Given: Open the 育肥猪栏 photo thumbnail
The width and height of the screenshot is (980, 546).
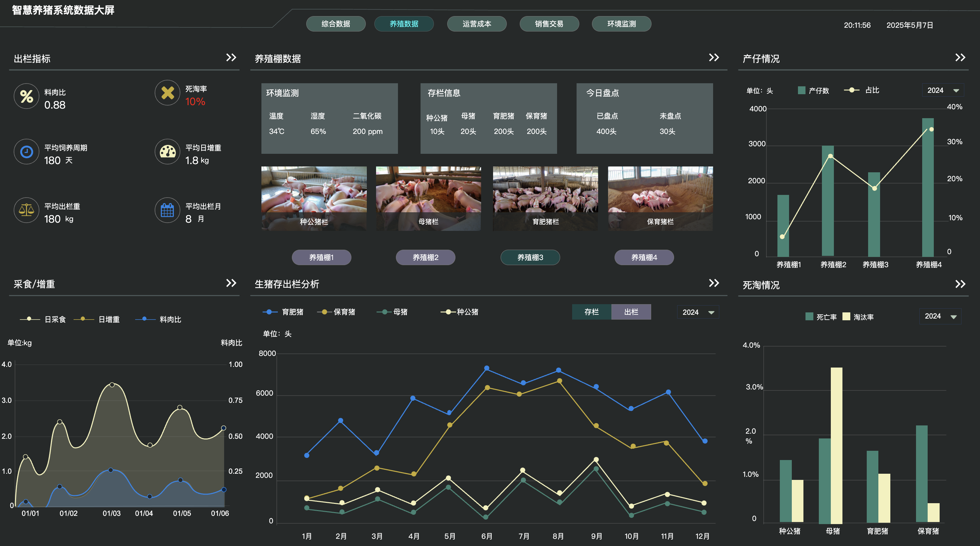Looking at the screenshot, I should click(x=545, y=198).
